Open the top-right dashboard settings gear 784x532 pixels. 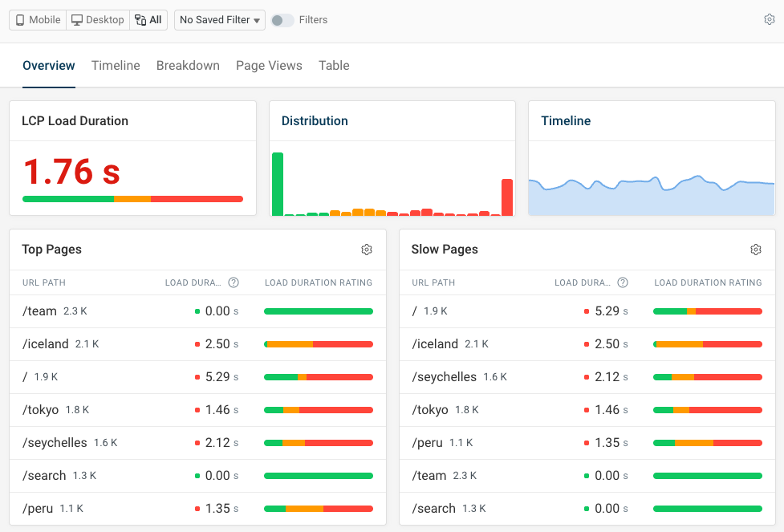click(x=769, y=20)
